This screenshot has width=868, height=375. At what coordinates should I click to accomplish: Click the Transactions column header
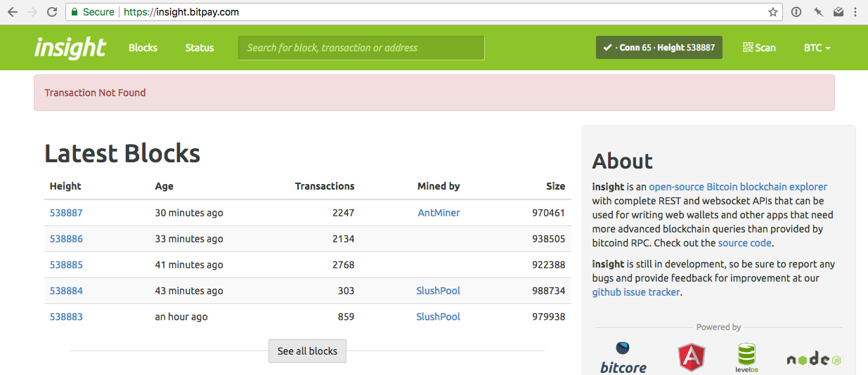[x=325, y=186]
